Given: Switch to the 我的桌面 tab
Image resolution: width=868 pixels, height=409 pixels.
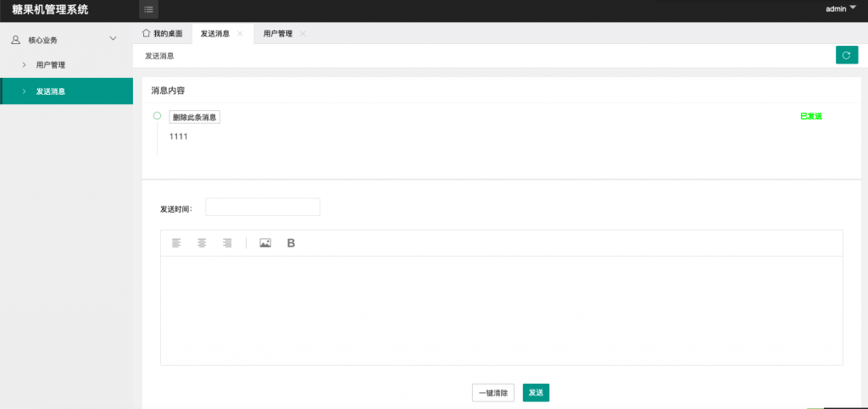Looking at the screenshot, I should (163, 34).
